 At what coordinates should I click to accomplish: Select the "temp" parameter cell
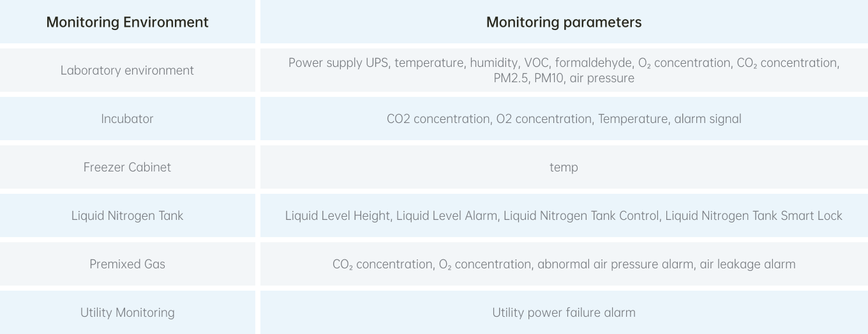pyautogui.click(x=564, y=167)
